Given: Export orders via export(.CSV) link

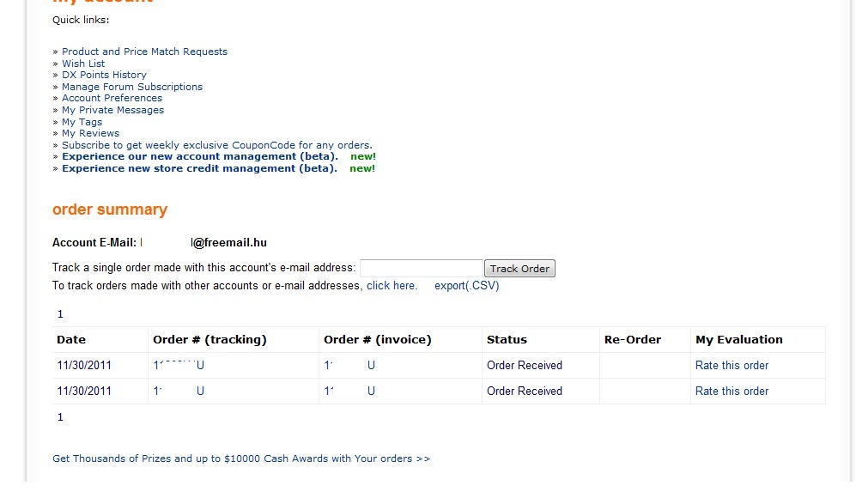Looking at the screenshot, I should click(466, 286).
